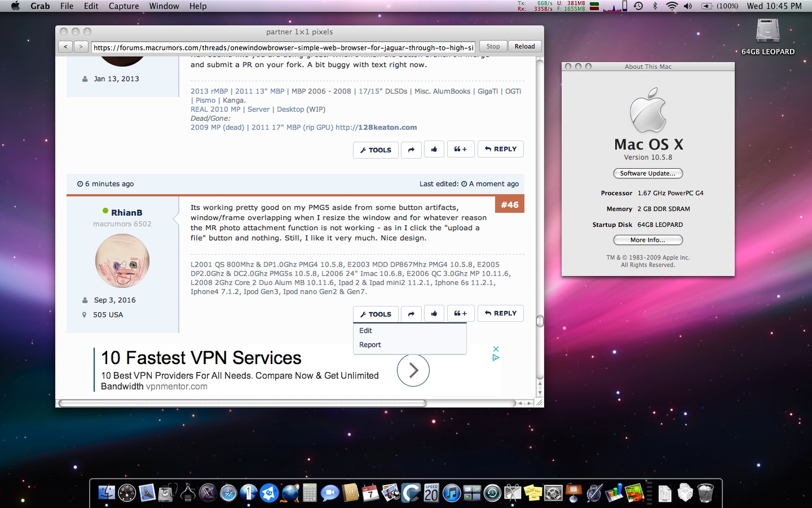Click the browser back button
This screenshot has height=508, width=812.
pos(65,47)
